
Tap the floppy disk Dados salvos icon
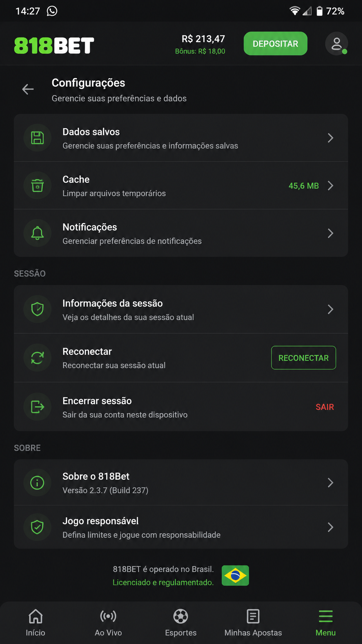pos(37,138)
